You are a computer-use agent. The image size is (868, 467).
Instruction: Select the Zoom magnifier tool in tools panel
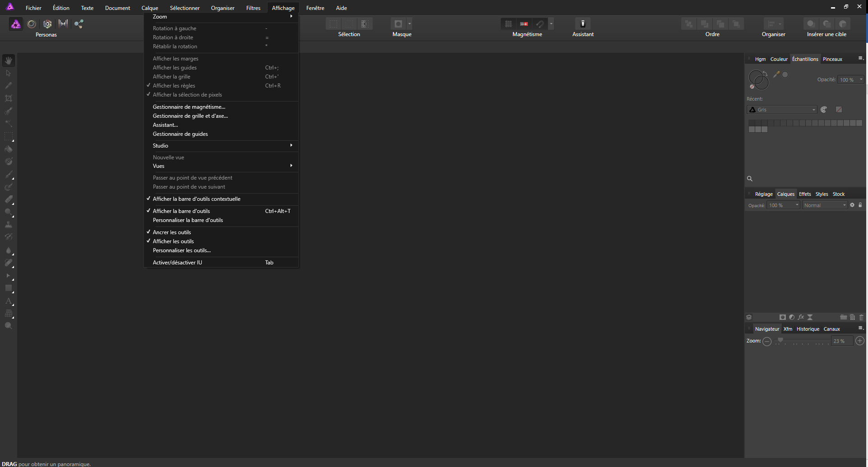click(x=9, y=326)
